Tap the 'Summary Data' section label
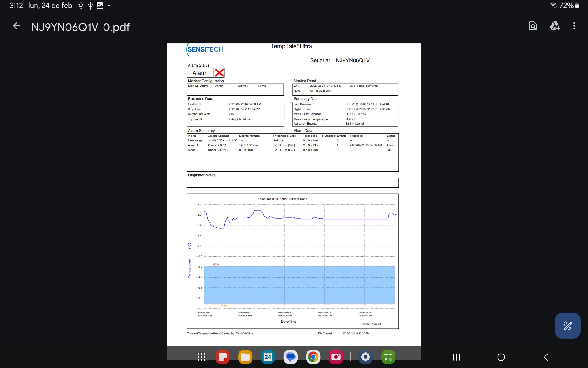The height and width of the screenshot is (368, 588). (306, 99)
